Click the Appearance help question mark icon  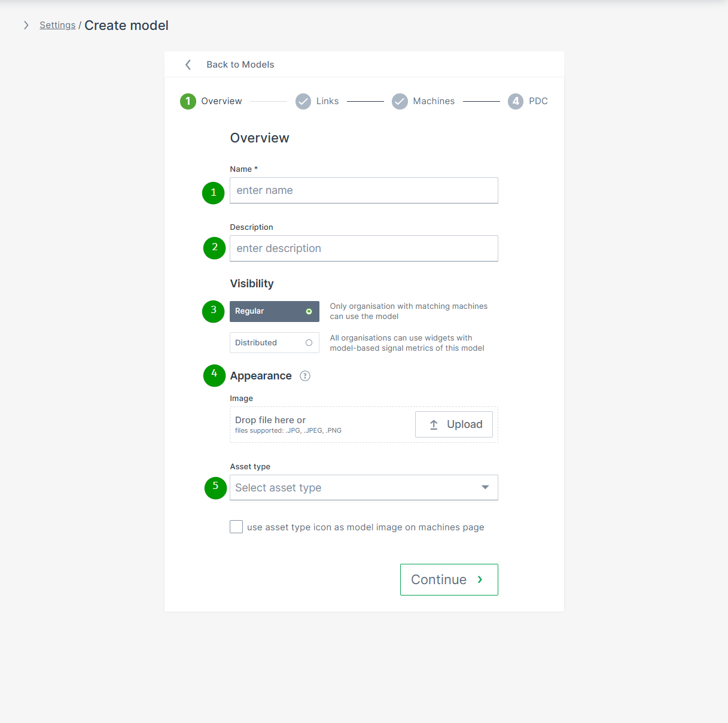point(305,376)
